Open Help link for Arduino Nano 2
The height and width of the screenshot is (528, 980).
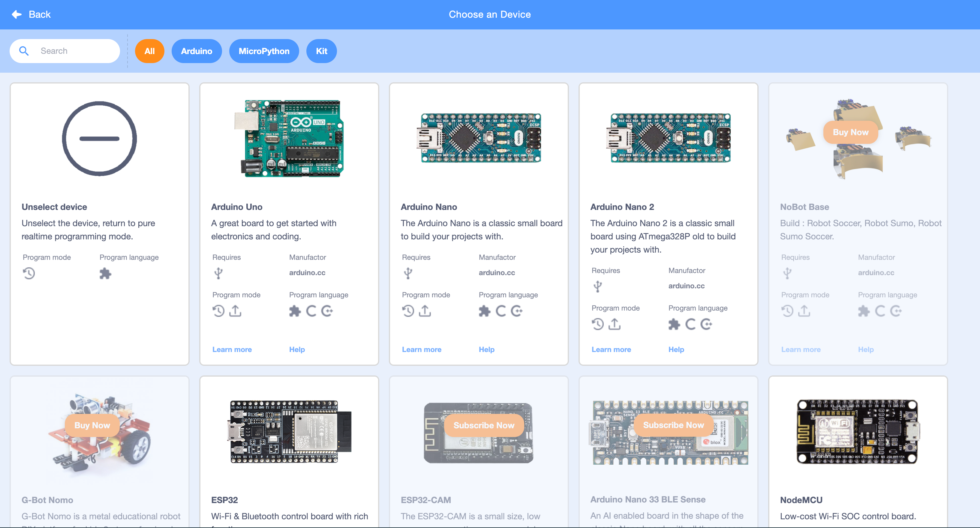coord(676,350)
